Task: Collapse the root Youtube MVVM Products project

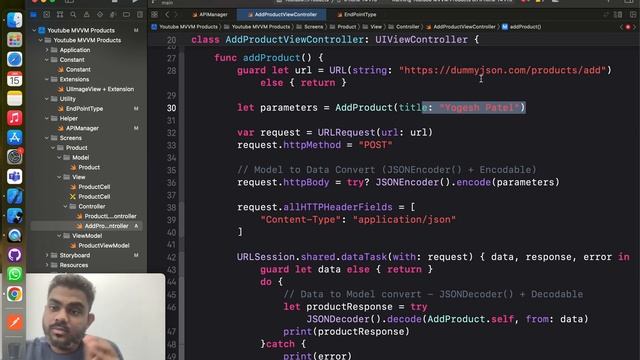Action: click(34, 30)
